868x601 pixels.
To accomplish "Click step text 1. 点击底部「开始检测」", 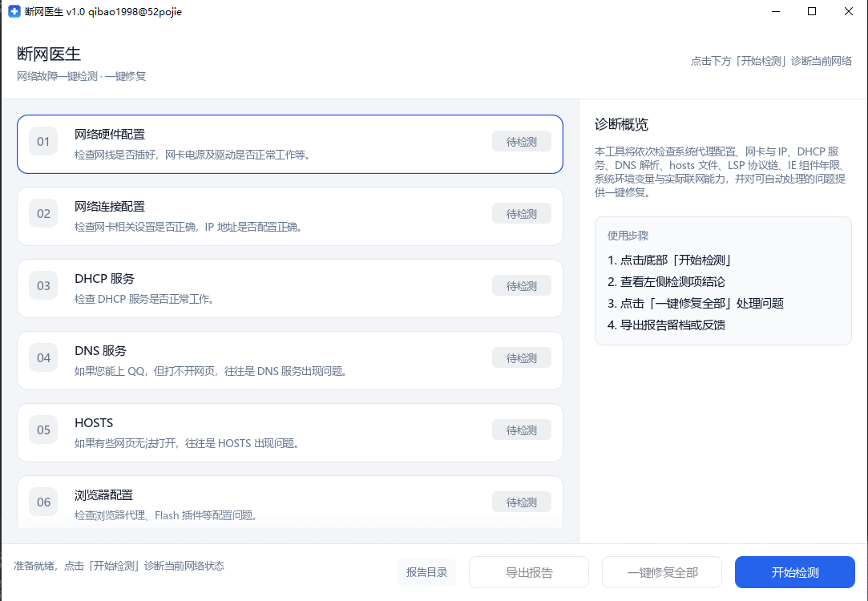I will coord(670,260).
